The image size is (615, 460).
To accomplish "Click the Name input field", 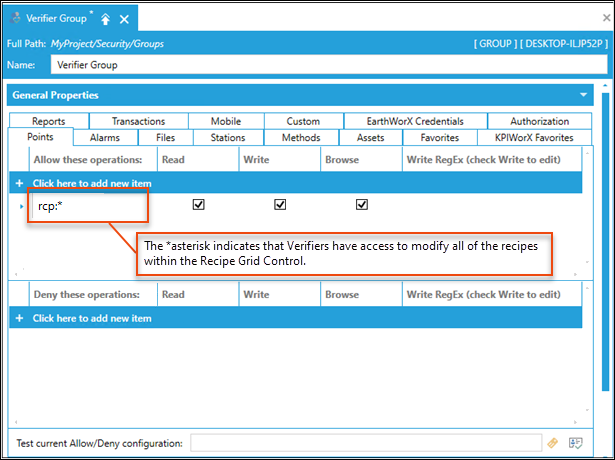I will (x=324, y=65).
